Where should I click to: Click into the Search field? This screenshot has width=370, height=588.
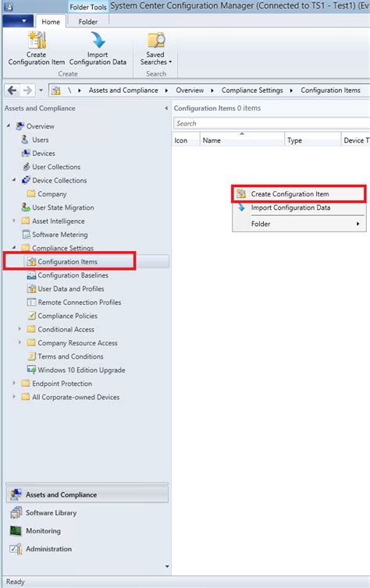[x=272, y=123]
